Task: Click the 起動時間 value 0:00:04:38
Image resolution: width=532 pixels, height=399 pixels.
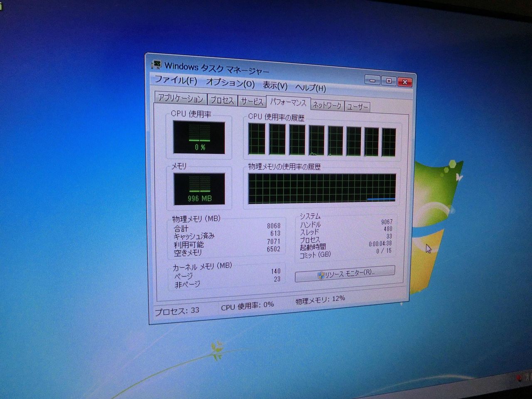Action: point(380,244)
